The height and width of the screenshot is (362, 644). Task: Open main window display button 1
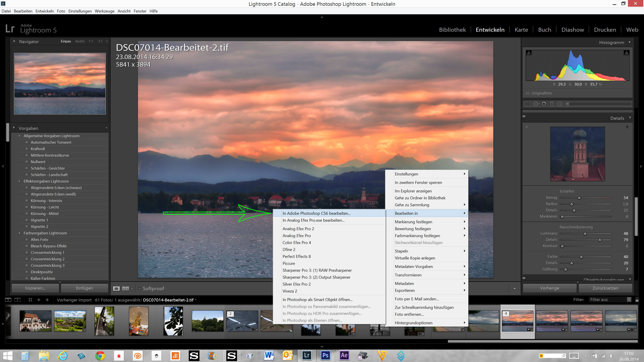click(x=8, y=300)
